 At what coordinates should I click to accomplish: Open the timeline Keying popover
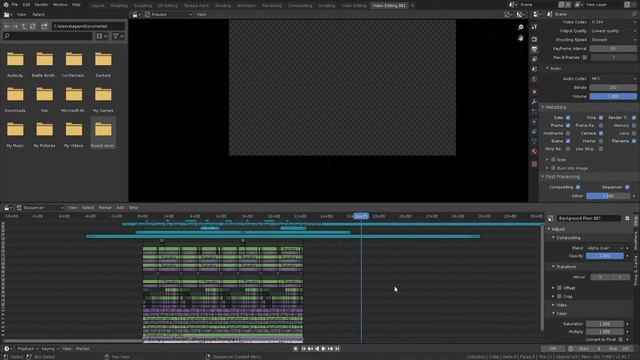(x=50, y=349)
